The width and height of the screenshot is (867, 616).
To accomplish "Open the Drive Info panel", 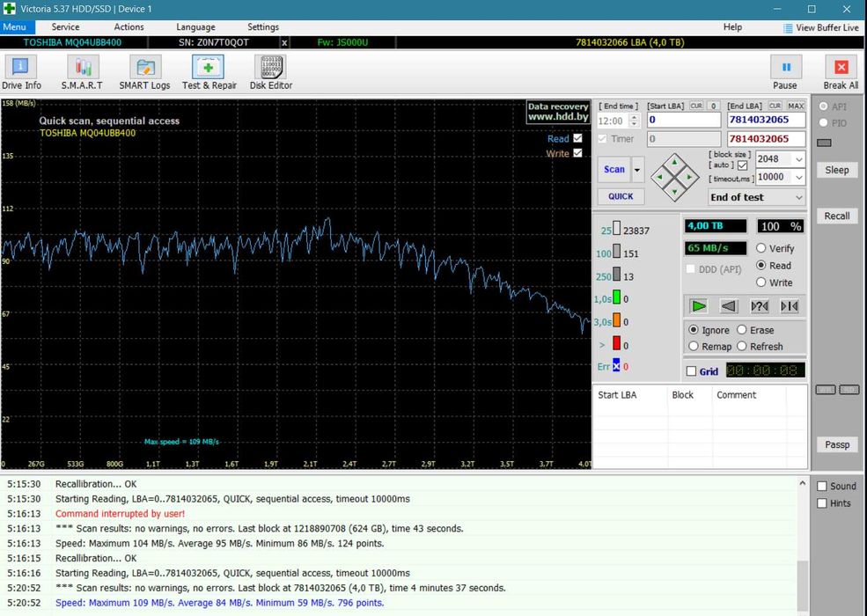I will (x=21, y=72).
